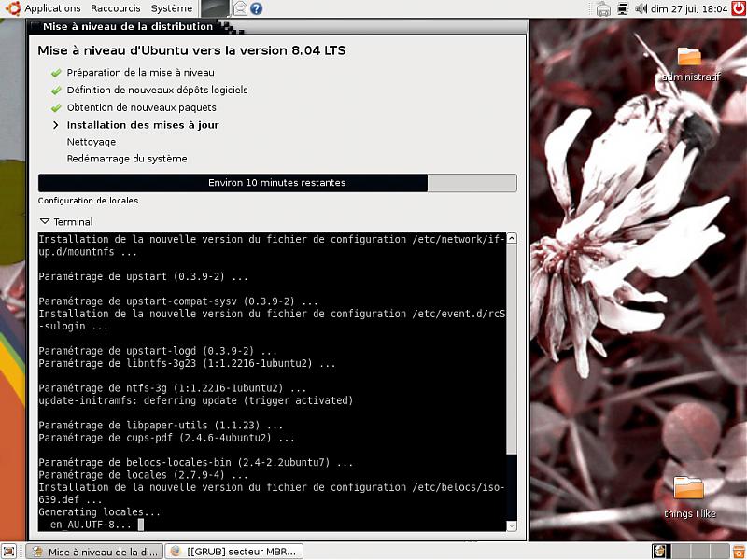Viewport: 747px width, 560px height.
Task: Click the green check beside Préparation de la mise à niveau
Action: pos(56,73)
